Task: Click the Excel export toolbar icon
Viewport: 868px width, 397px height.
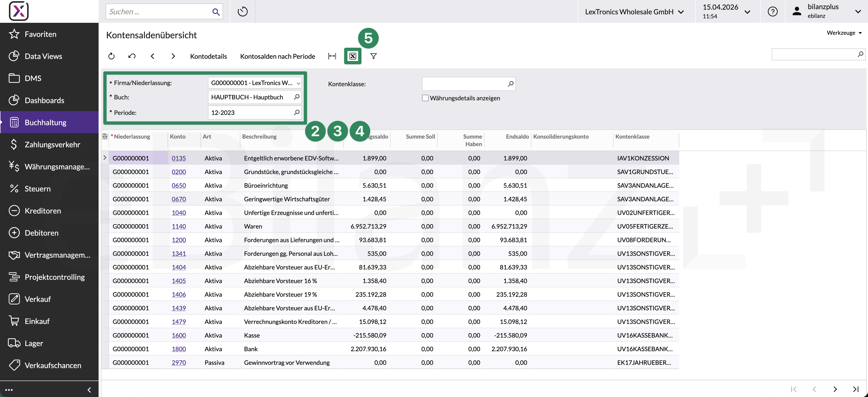Action: coord(353,56)
